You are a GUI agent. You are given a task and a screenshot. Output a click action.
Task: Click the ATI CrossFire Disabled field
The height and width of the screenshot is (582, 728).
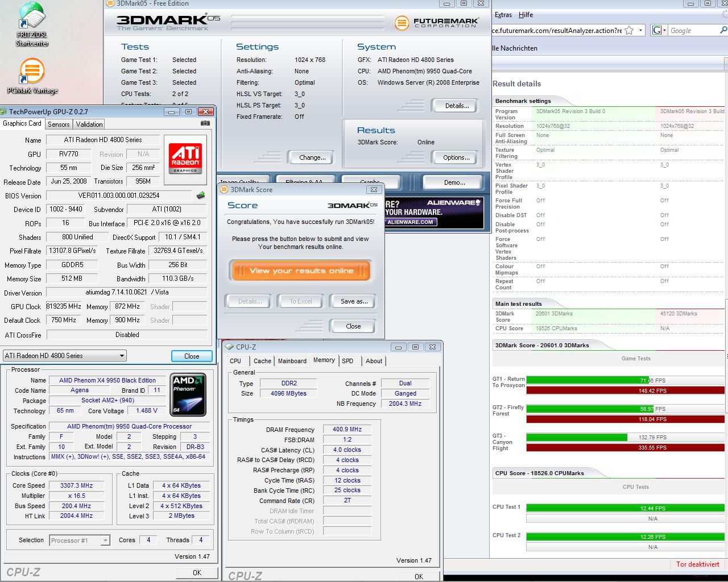[127, 335]
